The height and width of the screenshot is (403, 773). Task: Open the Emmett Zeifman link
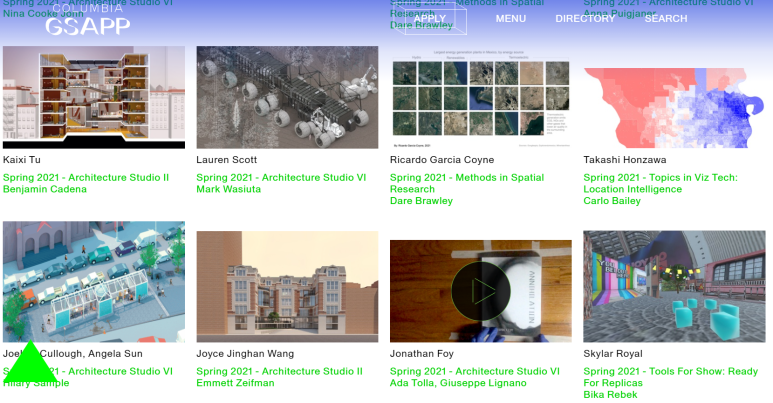click(236, 383)
